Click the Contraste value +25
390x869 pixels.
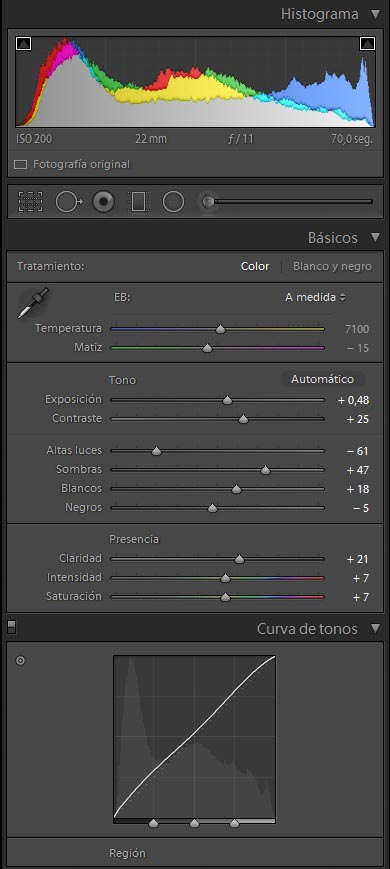coord(358,419)
